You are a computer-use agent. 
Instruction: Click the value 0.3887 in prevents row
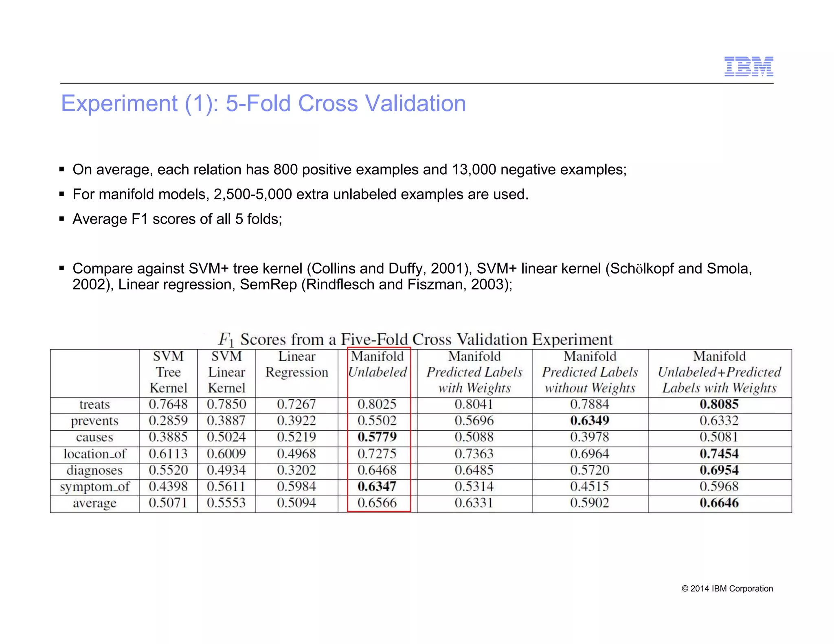pos(226,421)
